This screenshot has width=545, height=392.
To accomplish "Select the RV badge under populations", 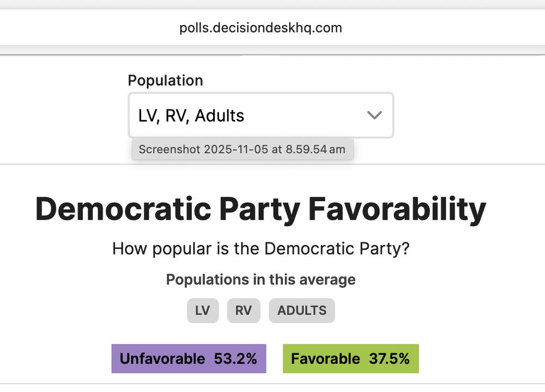I will click(x=244, y=310).
